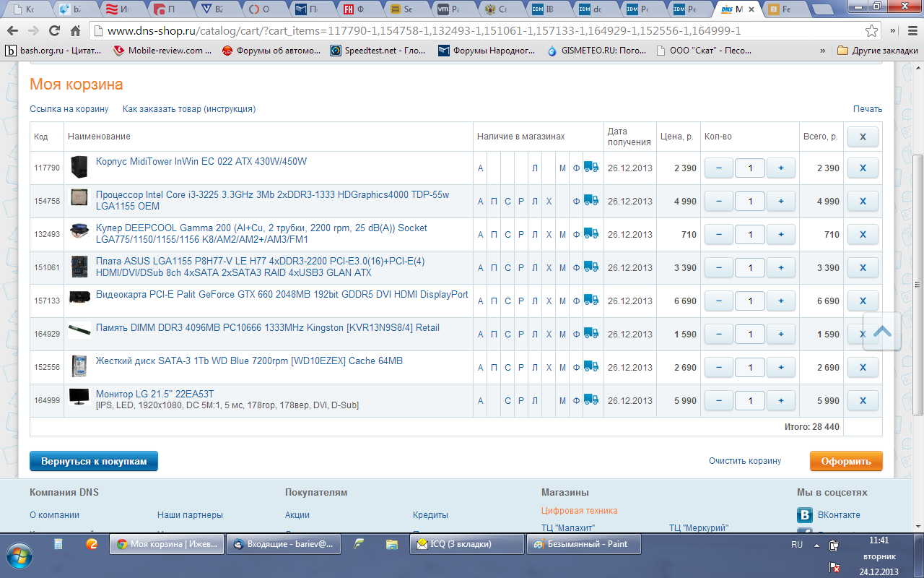This screenshot has height=578, width=924.
Task: Click quantity field for ASUS motherboard
Action: pos(749,267)
